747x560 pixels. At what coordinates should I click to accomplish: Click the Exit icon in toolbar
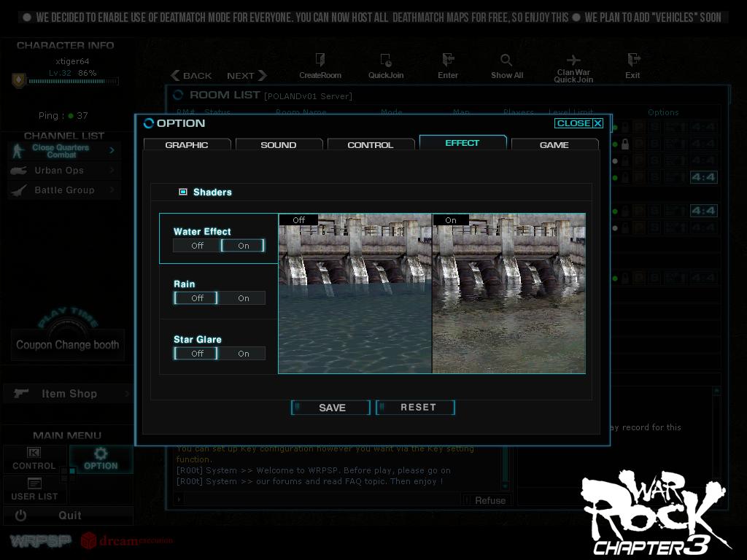pyautogui.click(x=633, y=60)
